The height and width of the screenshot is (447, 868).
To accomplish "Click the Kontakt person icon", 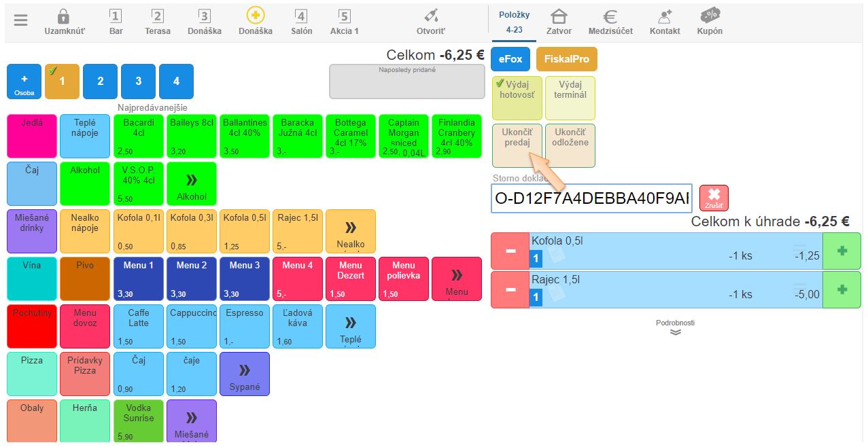I will point(664,17).
